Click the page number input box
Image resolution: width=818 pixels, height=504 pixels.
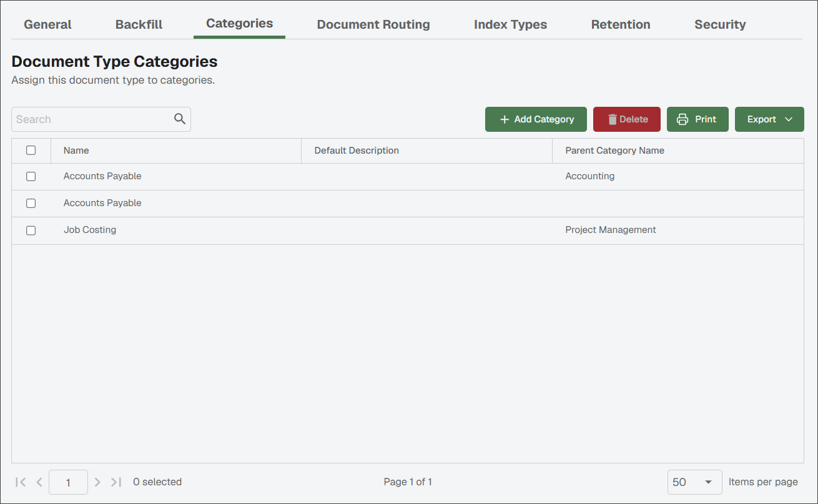[x=68, y=482]
